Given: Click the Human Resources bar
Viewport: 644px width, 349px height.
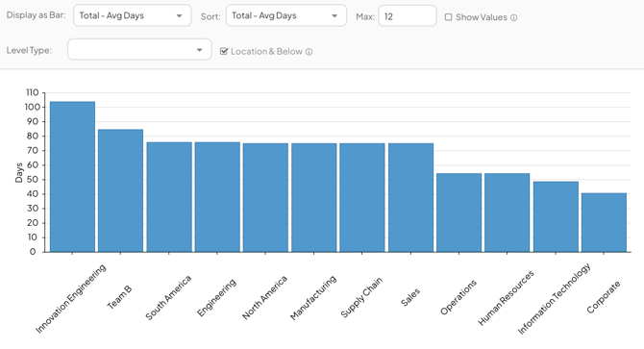Looking at the screenshot, I should pyautogui.click(x=507, y=212).
